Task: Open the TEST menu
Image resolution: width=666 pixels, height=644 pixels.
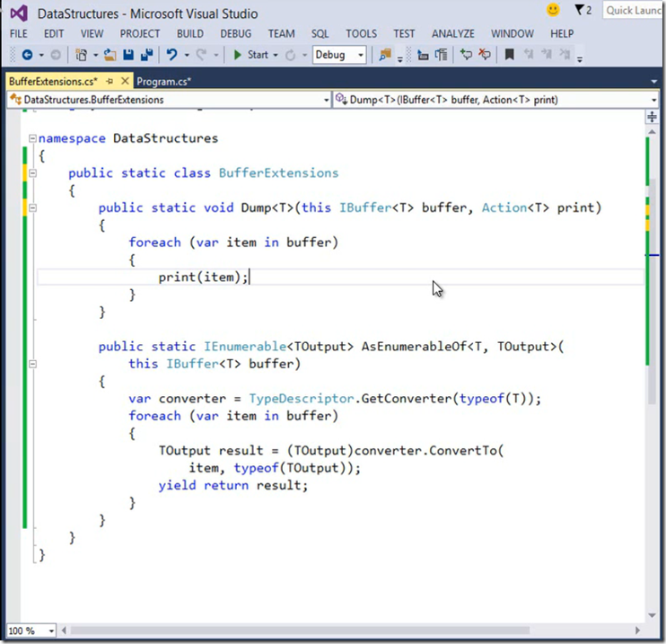Action: 404,33
